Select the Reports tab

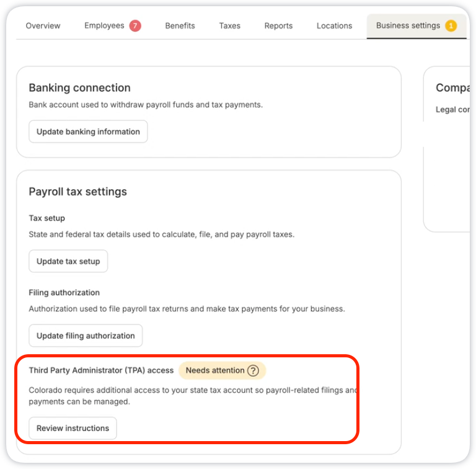(x=278, y=26)
